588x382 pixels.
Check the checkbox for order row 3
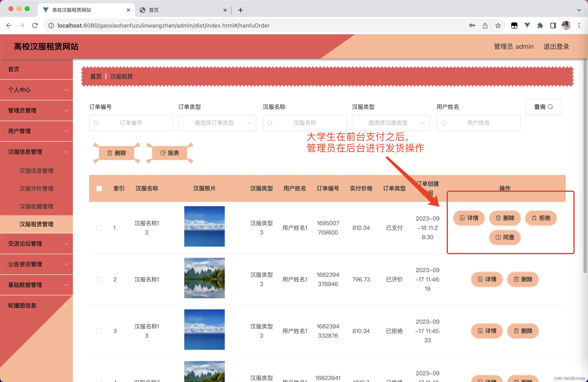(x=99, y=331)
